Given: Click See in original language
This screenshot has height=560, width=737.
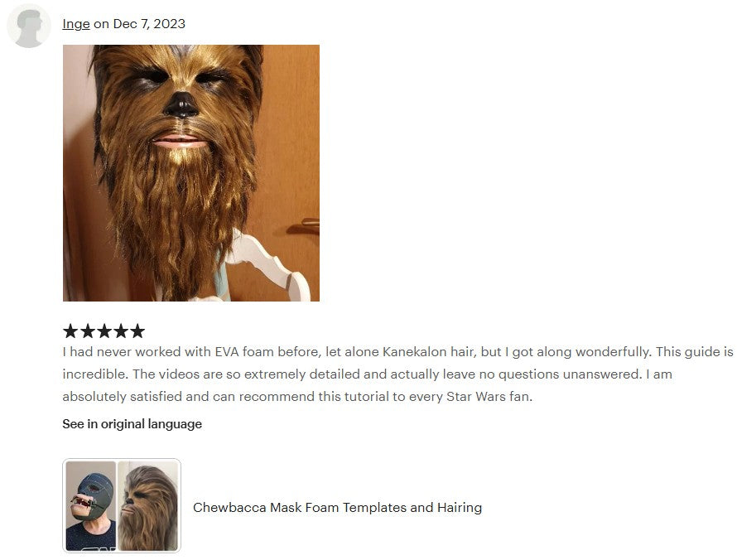Looking at the screenshot, I should 132,423.
